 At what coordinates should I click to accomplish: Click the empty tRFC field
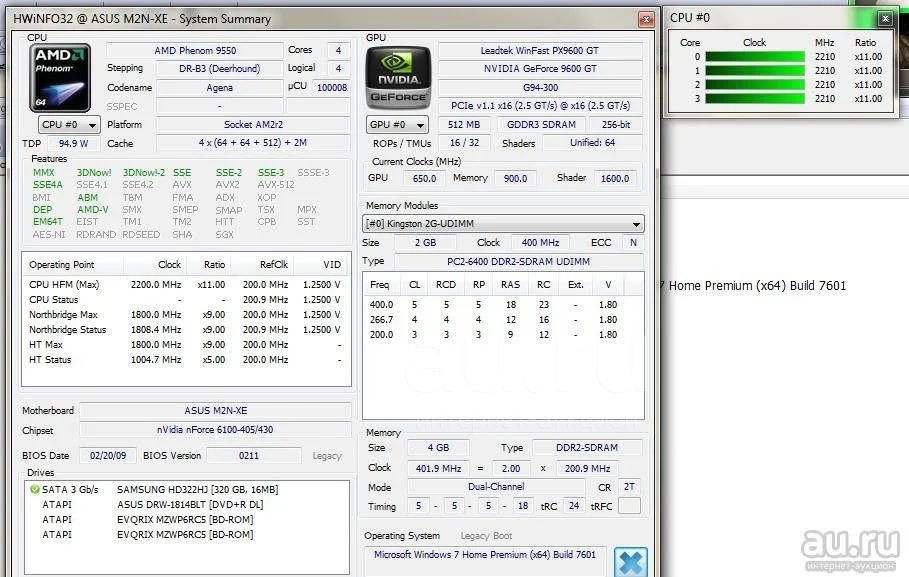pos(629,506)
